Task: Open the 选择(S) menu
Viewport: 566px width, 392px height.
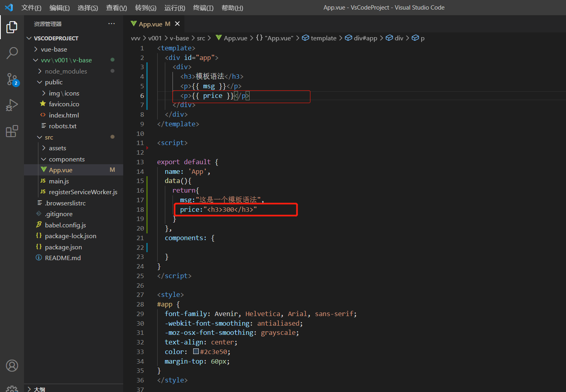Action: point(88,8)
